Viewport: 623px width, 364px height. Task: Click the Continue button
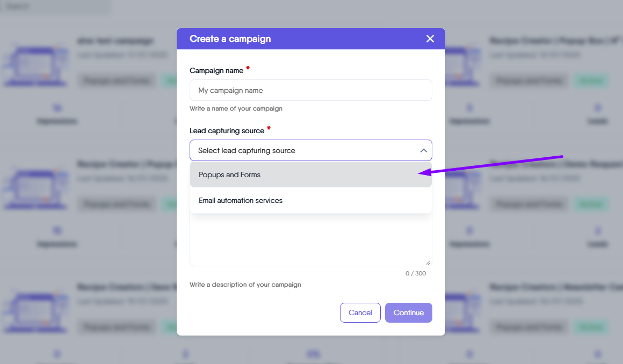coord(408,313)
